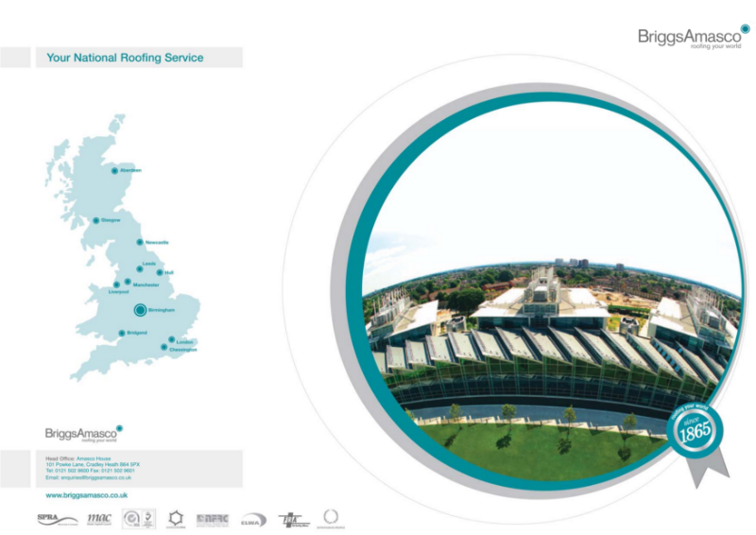Click the 'Glasgow' city label

pyautogui.click(x=111, y=220)
